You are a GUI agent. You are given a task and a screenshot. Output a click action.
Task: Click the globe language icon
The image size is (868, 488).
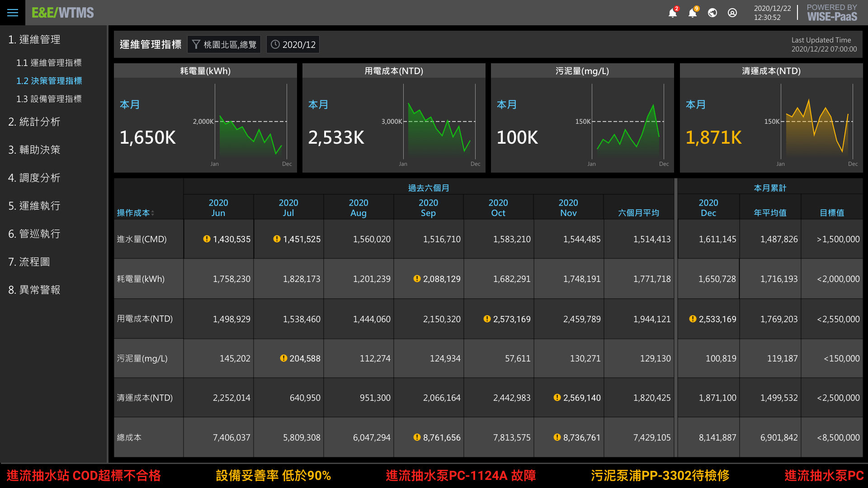pos(712,13)
